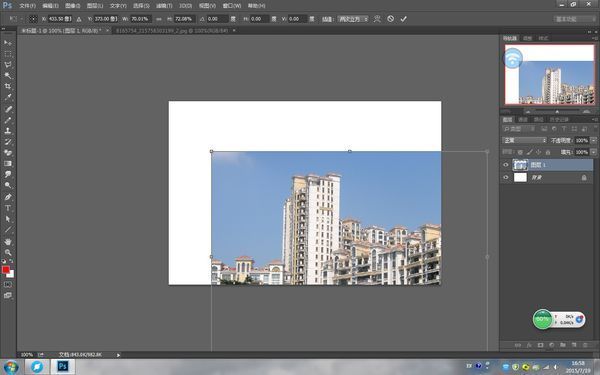Open the layer blend mode dropdown (正常)
Image resolution: width=600 pixels, height=375 pixels.
tap(524, 140)
